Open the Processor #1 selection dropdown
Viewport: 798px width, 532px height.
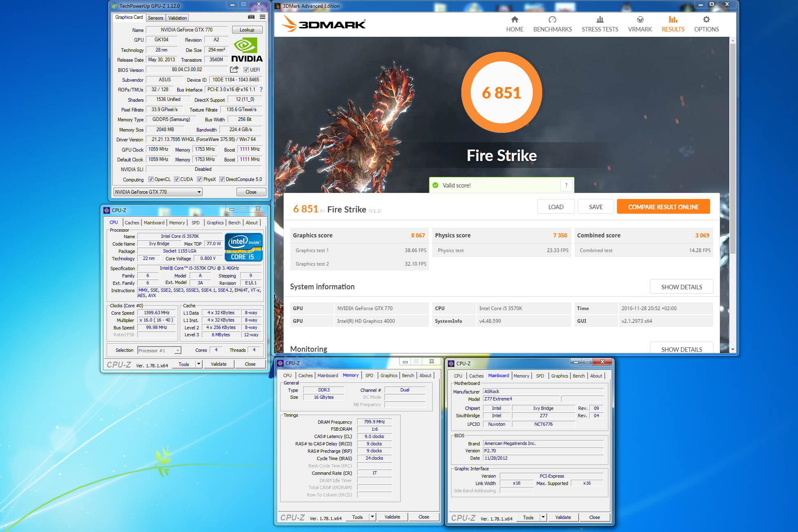click(x=159, y=351)
